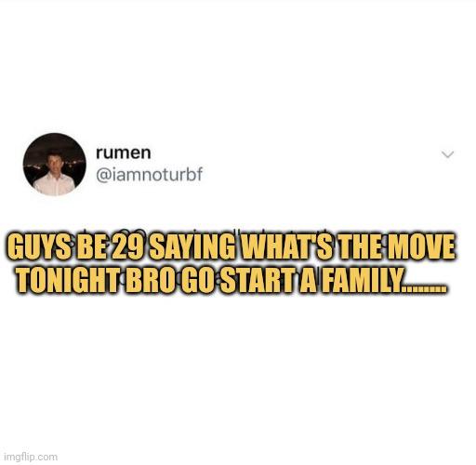Visit the imgflip.com watermark link

(x=31, y=457)
